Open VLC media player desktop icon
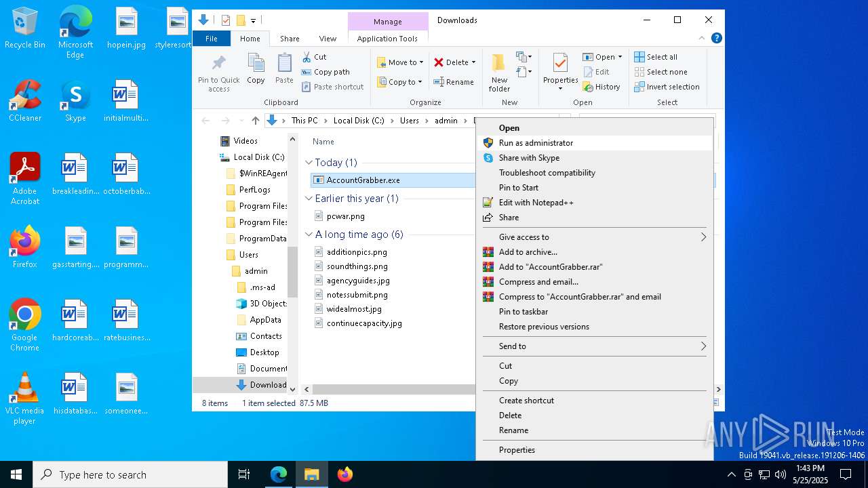 click(x=25, y=399)
